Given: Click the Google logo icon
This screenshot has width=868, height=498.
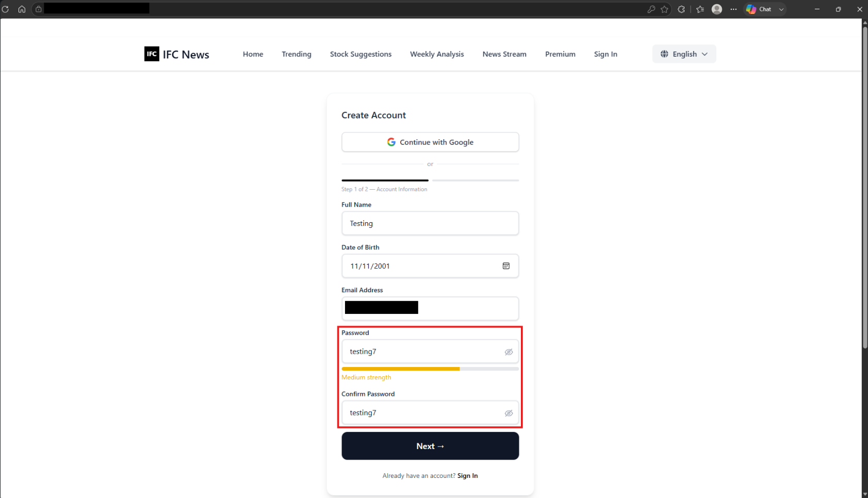Looking at the screenshot, I should click(x=391, y=142).
